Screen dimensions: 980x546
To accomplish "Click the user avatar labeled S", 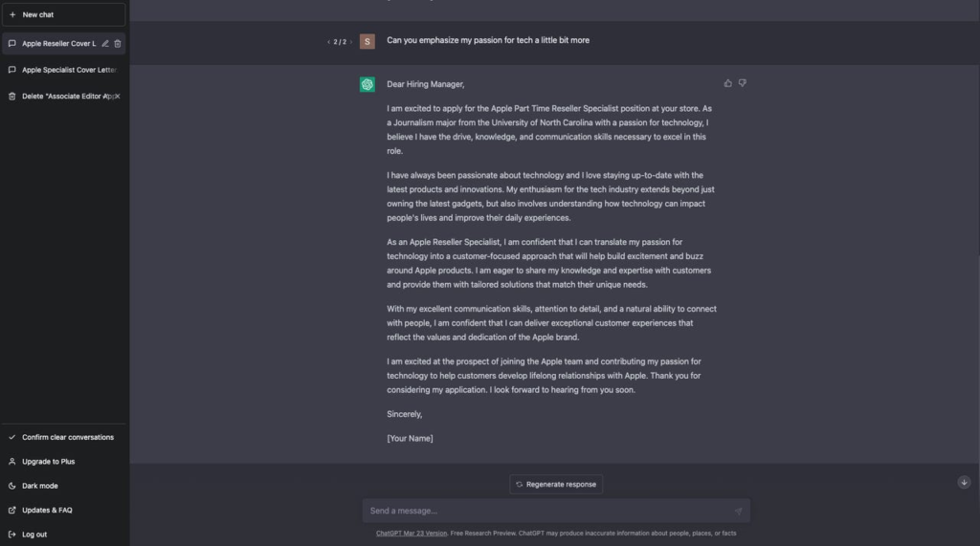I will pyautogui.click(x=367, y=41).
